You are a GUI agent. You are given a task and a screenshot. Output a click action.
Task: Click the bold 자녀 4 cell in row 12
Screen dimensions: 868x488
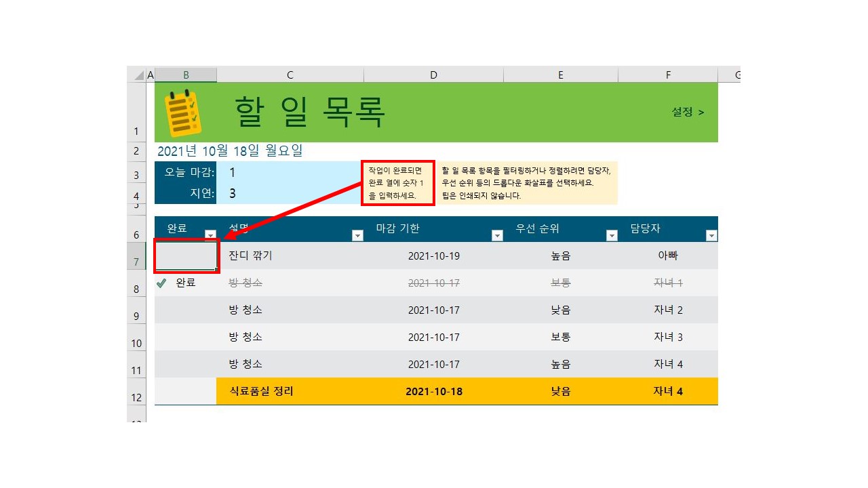[x=668, y=392]
